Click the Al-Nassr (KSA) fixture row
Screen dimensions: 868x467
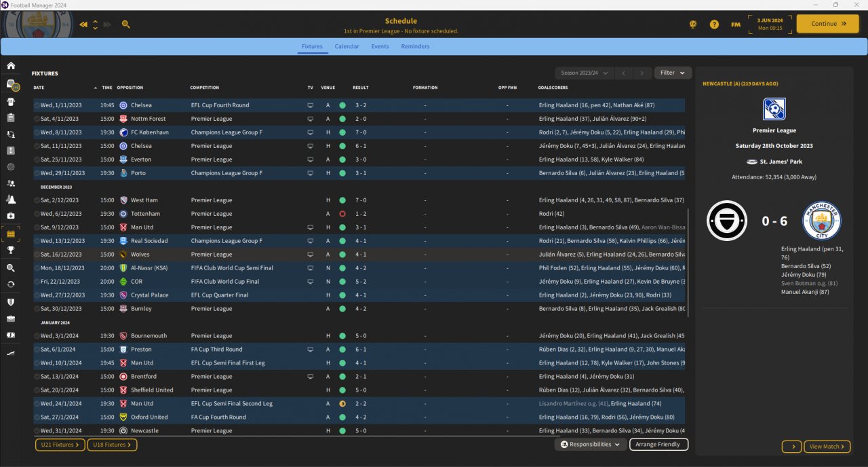(x=359, y=268)
